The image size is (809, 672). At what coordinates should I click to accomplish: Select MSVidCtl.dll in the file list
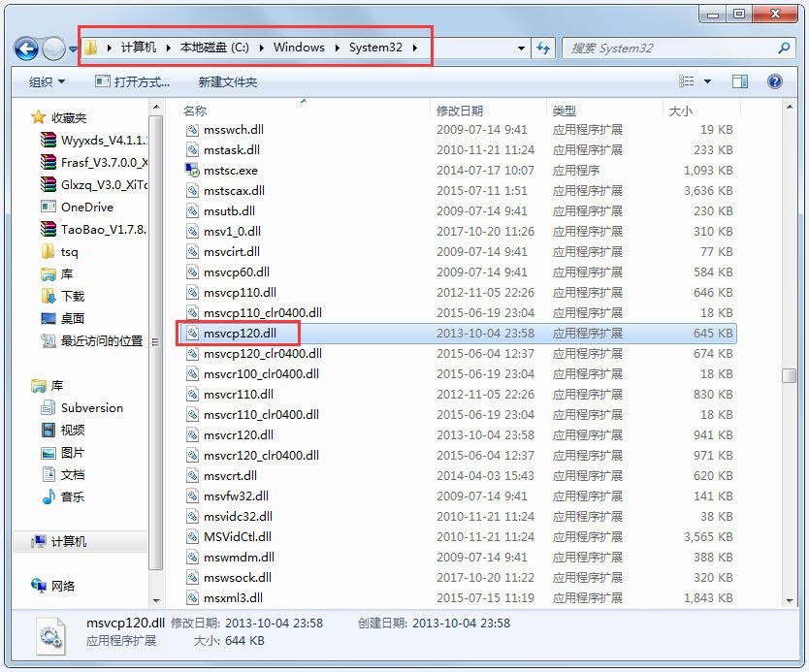(238, 537)
